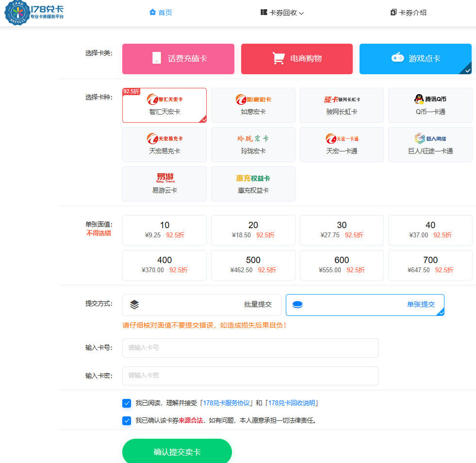Image resolution: width=476 pixels, height=463 pixels.
Task: Click the 腾讯Q币 penguin logo
Action: coord(430,99)
